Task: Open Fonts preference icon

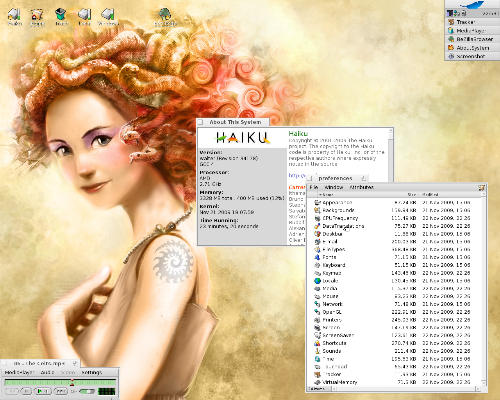Action: [x=317, y=257]
